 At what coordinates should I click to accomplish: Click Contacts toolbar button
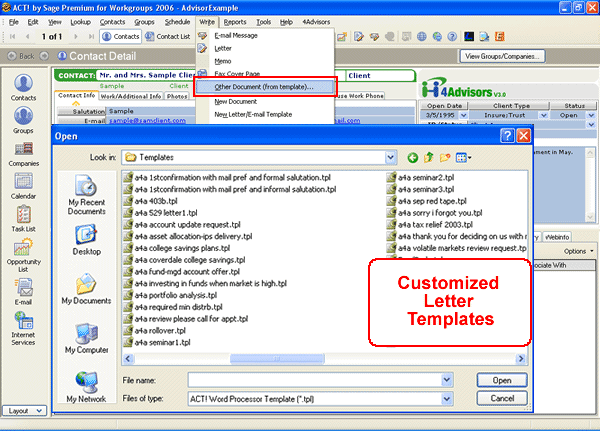pyautogui.click(x=121, y=36)
